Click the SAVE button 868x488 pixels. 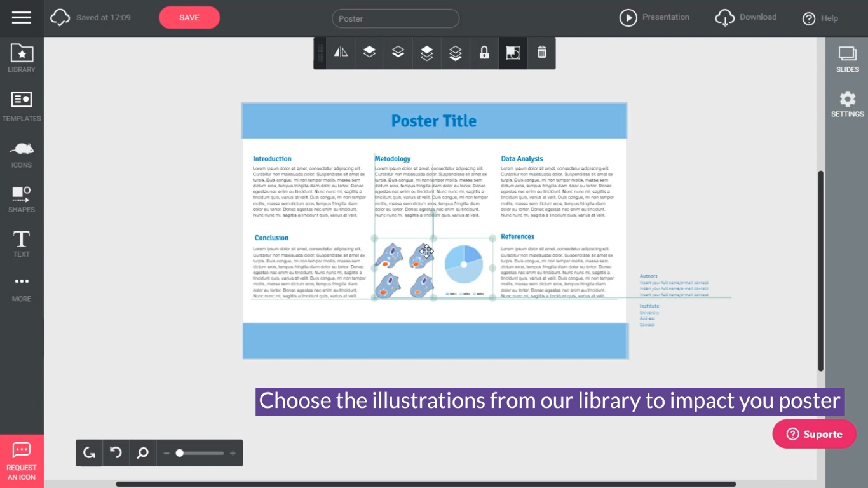pos(189,18)
